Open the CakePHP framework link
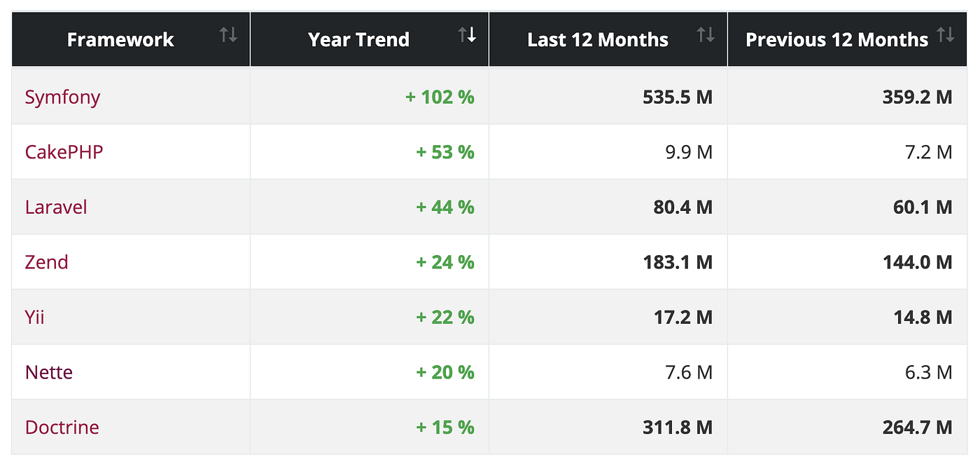This screenshot has width=980, height=466. (x=64, y=152)
